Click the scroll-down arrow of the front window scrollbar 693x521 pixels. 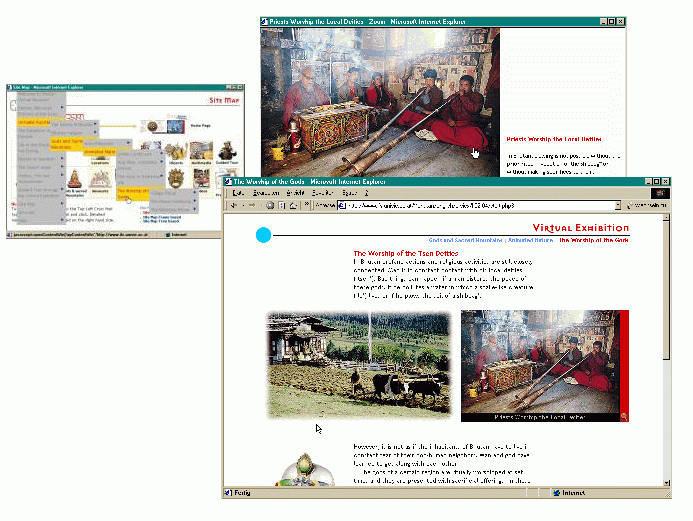[666, 483]
